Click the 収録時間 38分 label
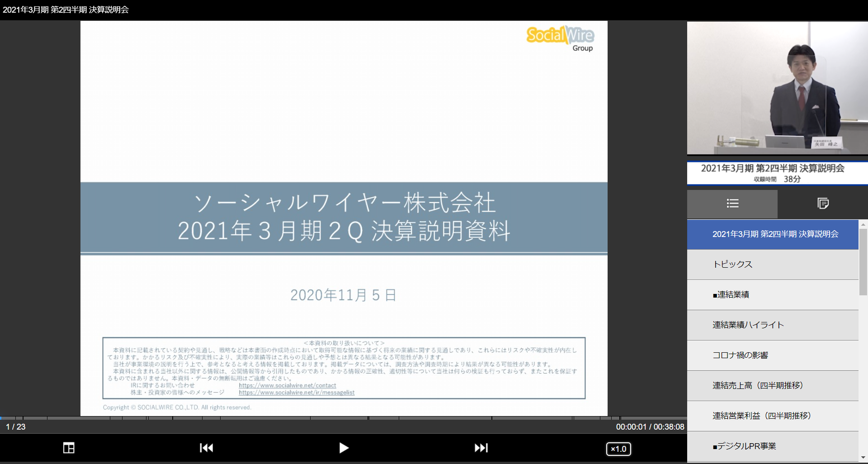This screenshot has width=868, height=464. [777, 179]
